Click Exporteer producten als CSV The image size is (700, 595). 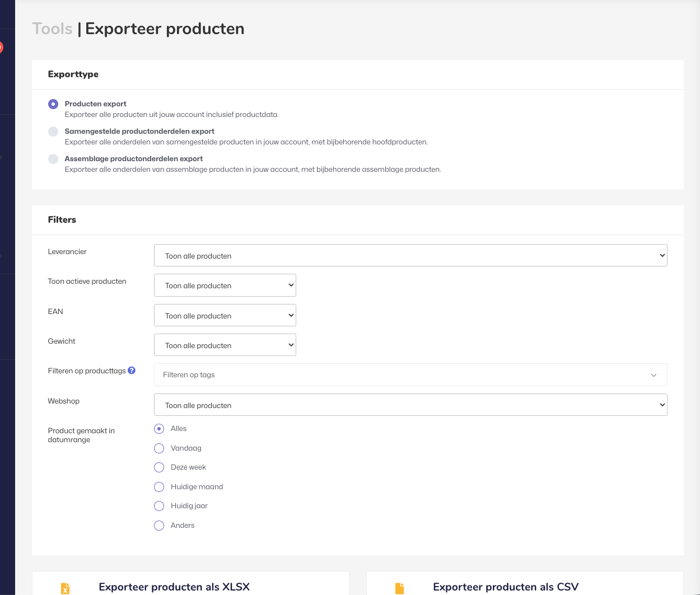coord(506,587)
